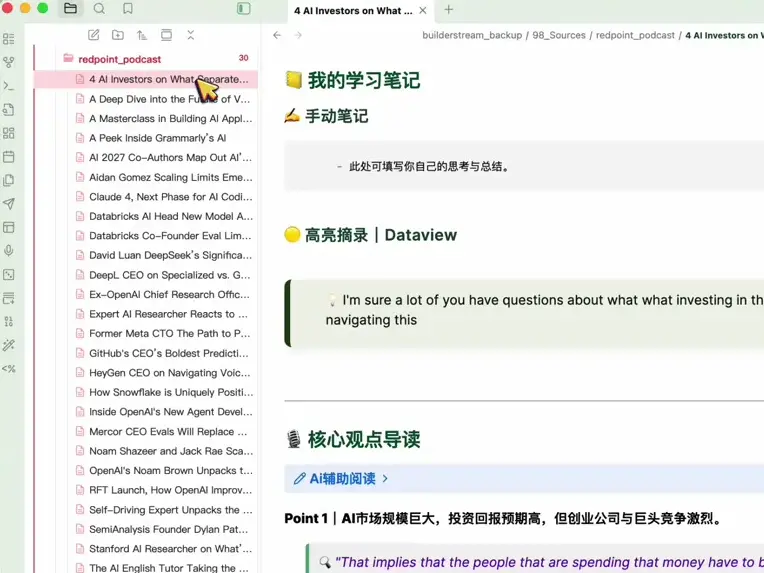Close the 4 AI Investors tab
Viewport: 764px width, 573px height.
point(423,11)
